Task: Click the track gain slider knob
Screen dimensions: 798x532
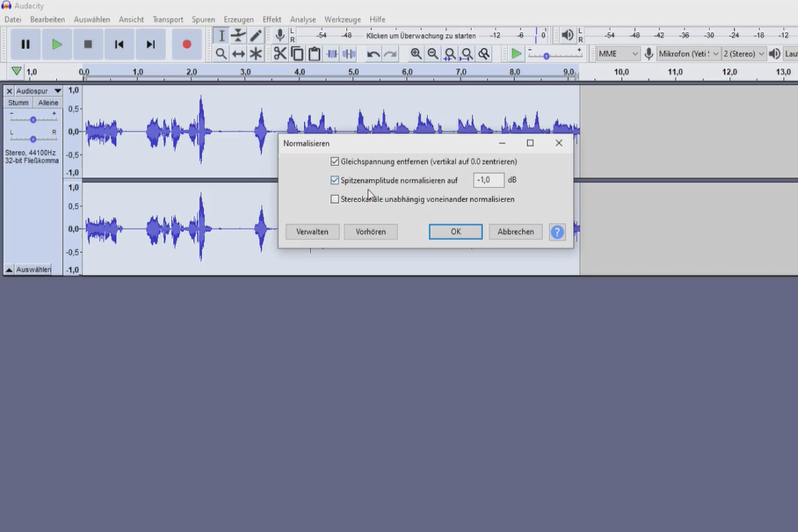Action: click(x=33, y=120)
